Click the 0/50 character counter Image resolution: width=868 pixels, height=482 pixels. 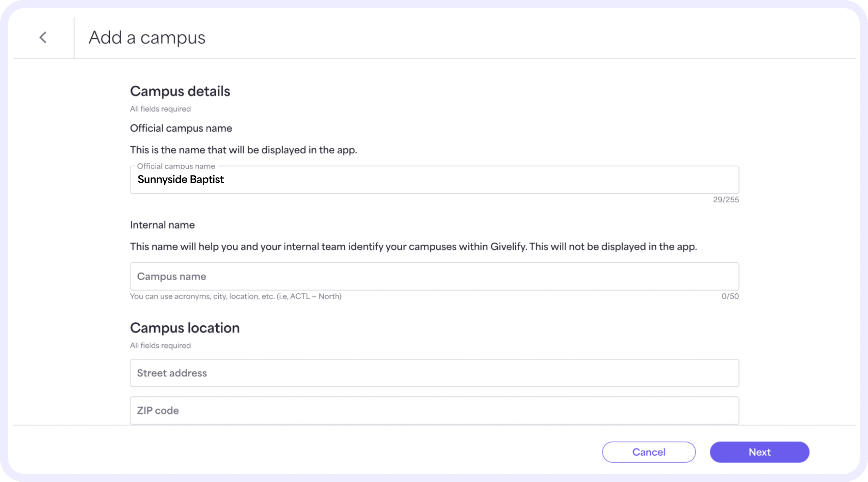pyautogui.click(x=730, y=296)
